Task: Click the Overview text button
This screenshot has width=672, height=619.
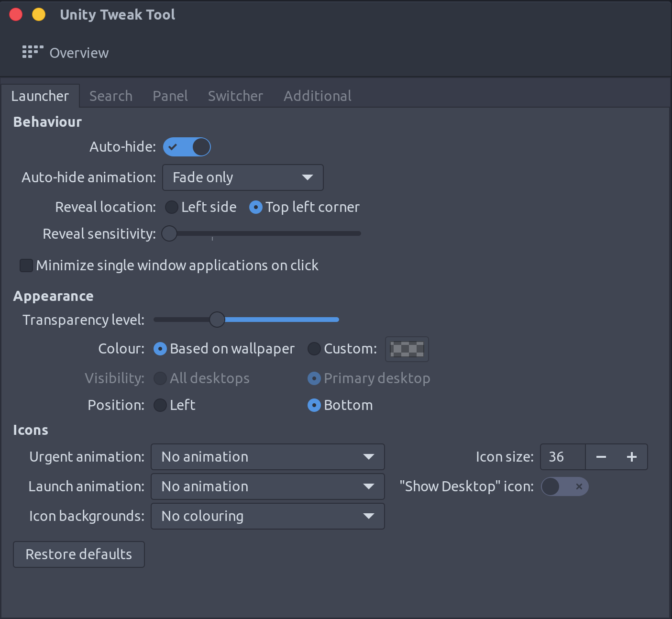Action: tap(79, 53)
